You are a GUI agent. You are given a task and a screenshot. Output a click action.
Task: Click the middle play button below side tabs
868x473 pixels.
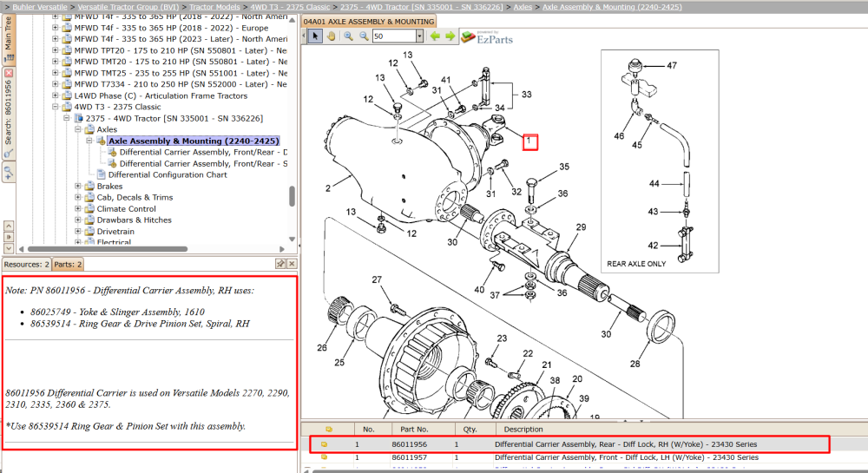9,237
